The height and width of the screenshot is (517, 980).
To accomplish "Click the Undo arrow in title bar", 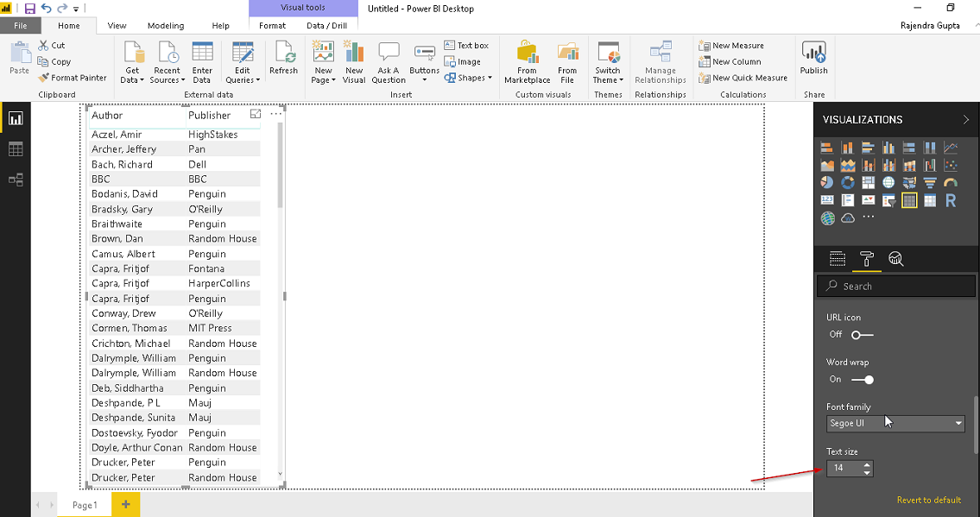I will (47, 8).
